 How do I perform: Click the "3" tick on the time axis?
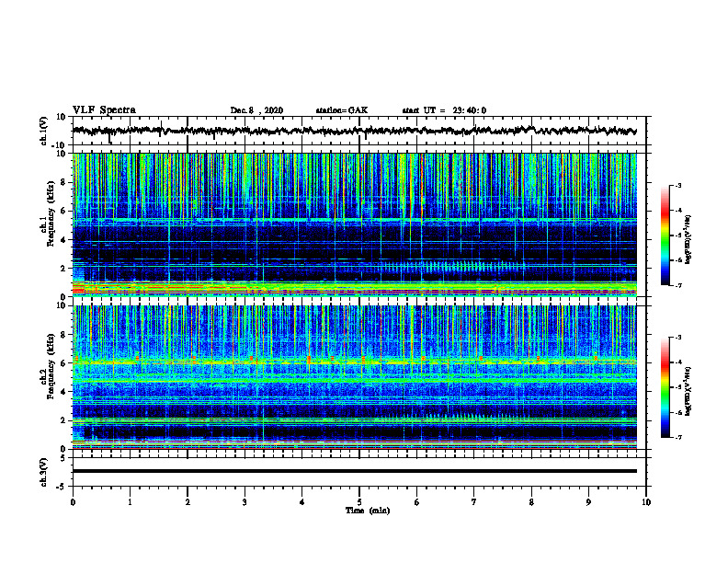point(245,502)
